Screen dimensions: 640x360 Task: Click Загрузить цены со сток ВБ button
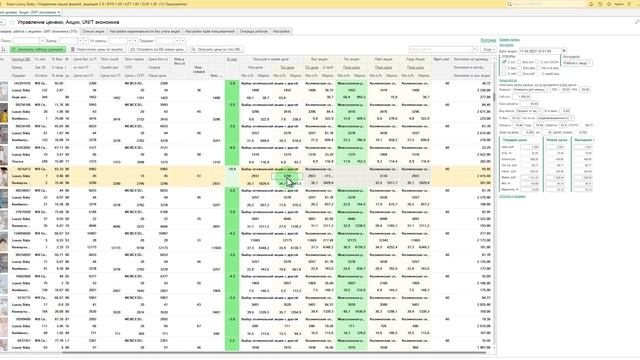click(216, 49)
